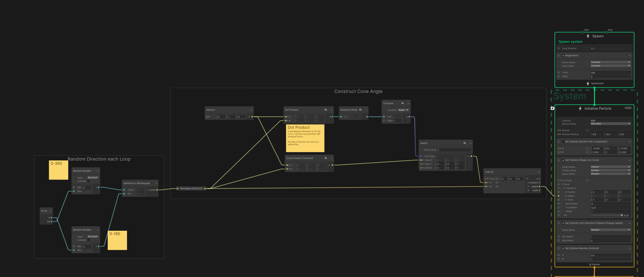644x277 pixels.
Task: Open the Absolute (float) node settings gear
Action: click(360, 110)
